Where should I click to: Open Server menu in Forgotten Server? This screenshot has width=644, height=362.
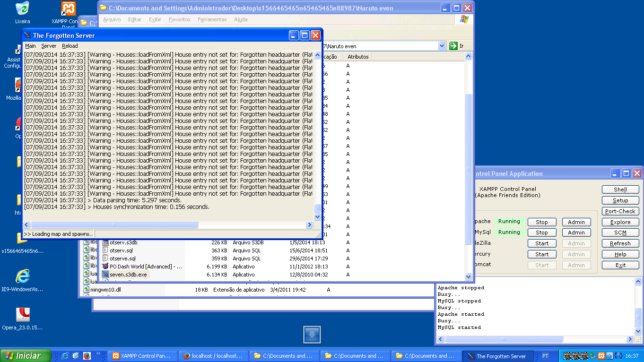49,46
